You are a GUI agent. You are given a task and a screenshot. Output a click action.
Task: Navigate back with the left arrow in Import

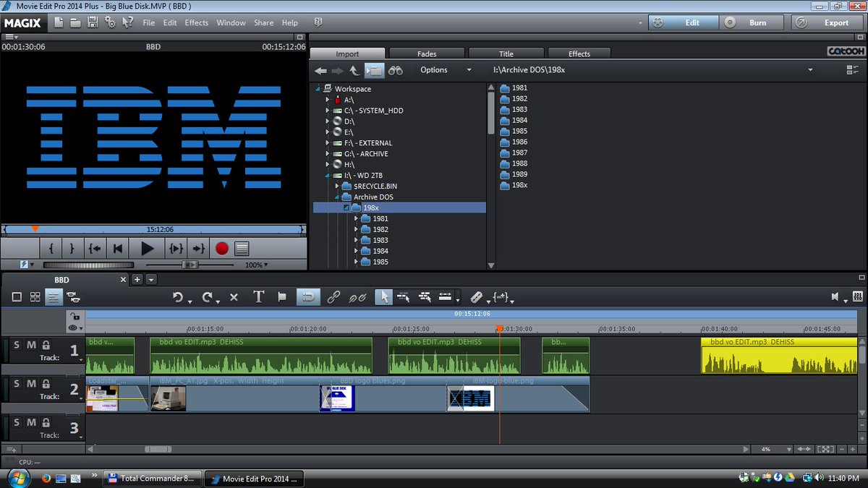click(321, 70)
